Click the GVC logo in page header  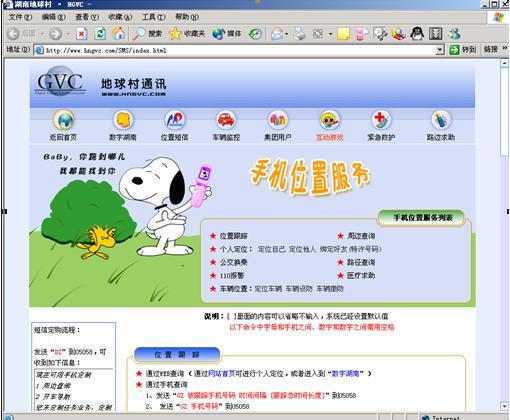click(x=60, y=82)
